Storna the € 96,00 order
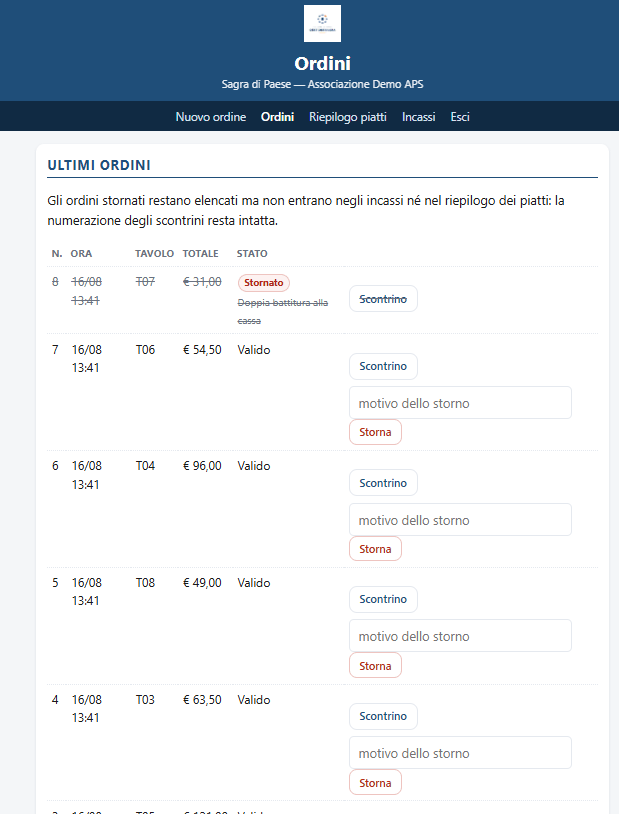This screenshot has width=619, height=814. 375,549
